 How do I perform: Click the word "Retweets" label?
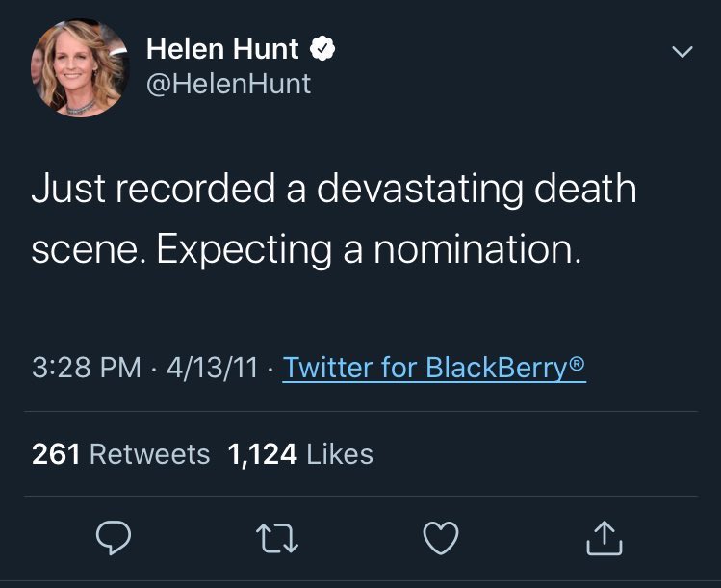[x=148, y=454]
